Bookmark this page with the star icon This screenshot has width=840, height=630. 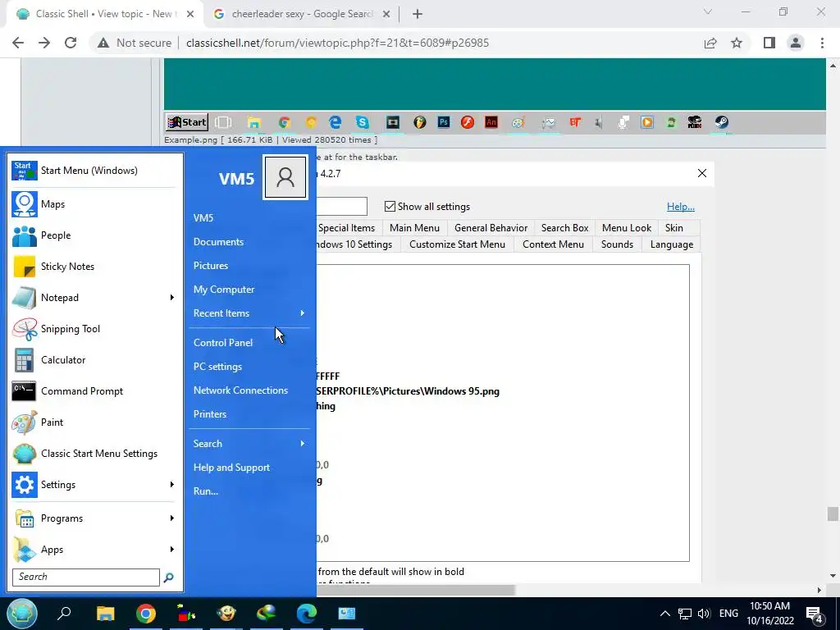click(x=737, y=43)
